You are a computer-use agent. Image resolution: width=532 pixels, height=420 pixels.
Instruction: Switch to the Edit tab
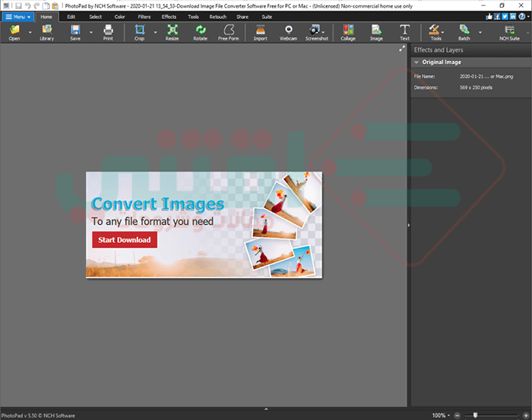71,17
